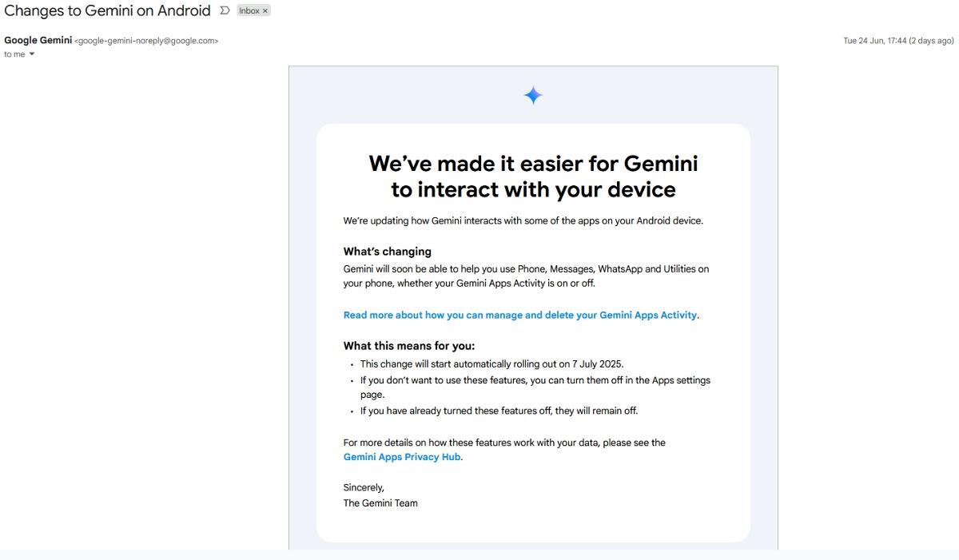
Task: Select the subject 'Changes to Gemini on Android'
Action: point(109,10)
